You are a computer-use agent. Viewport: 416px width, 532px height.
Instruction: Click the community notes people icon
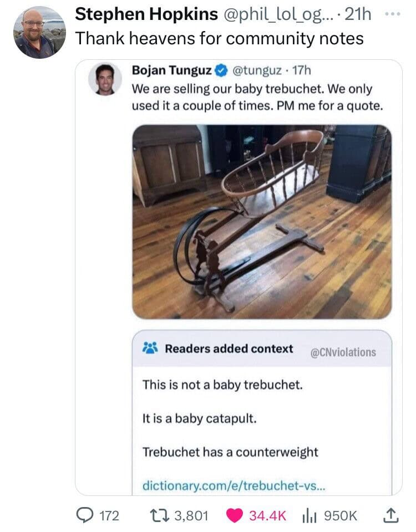150,349
